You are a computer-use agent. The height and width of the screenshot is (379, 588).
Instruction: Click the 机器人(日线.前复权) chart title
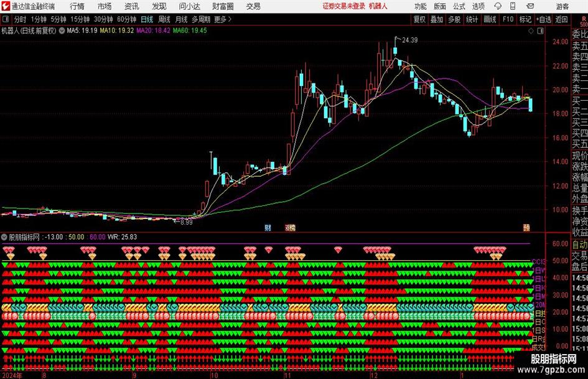29,30
